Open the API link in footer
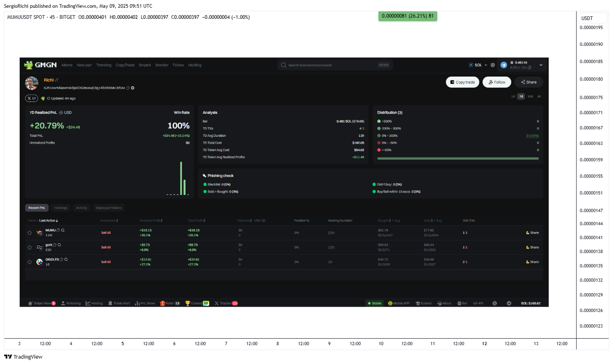 pyautogui.click(x=478, y=303)
